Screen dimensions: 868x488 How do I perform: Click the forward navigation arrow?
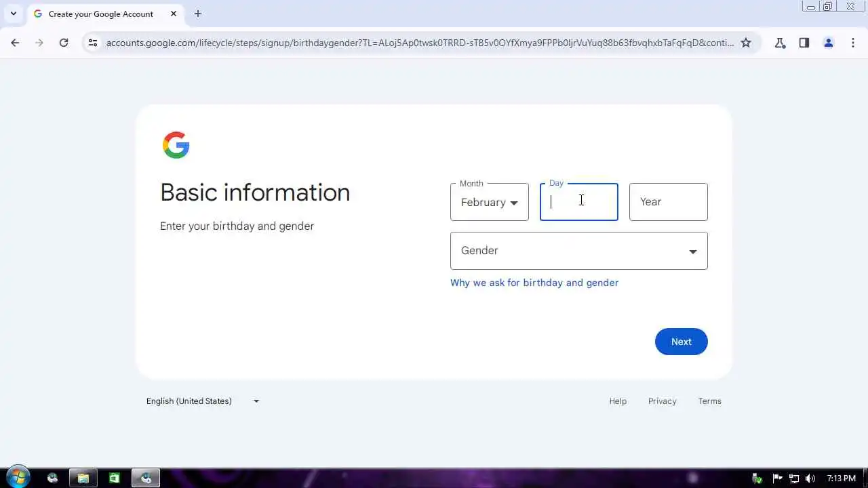tap(39, 43)
